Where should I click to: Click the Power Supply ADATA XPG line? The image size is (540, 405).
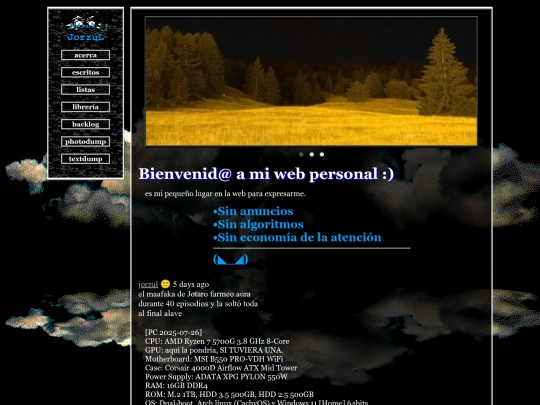(216, 377)
